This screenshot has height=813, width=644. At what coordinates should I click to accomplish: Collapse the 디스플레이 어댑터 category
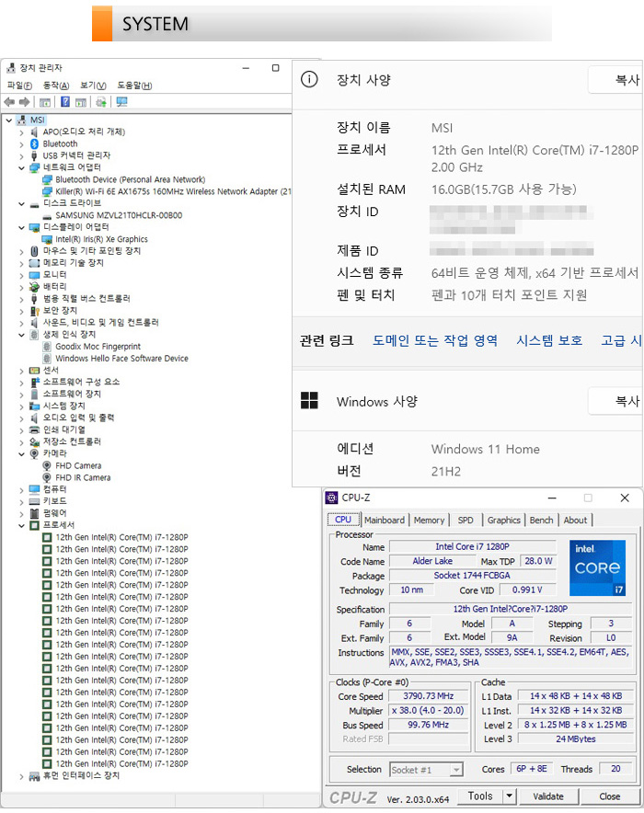point(21,227)
